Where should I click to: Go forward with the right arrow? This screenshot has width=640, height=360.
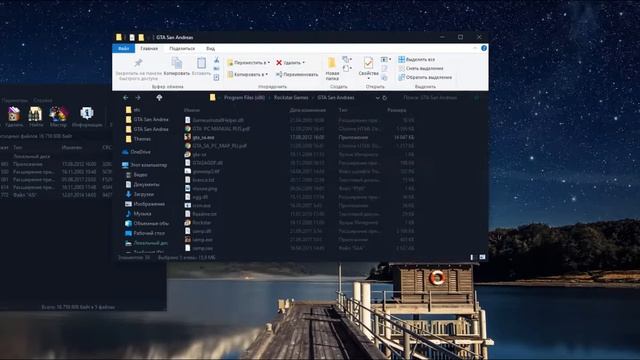(138, 98)
